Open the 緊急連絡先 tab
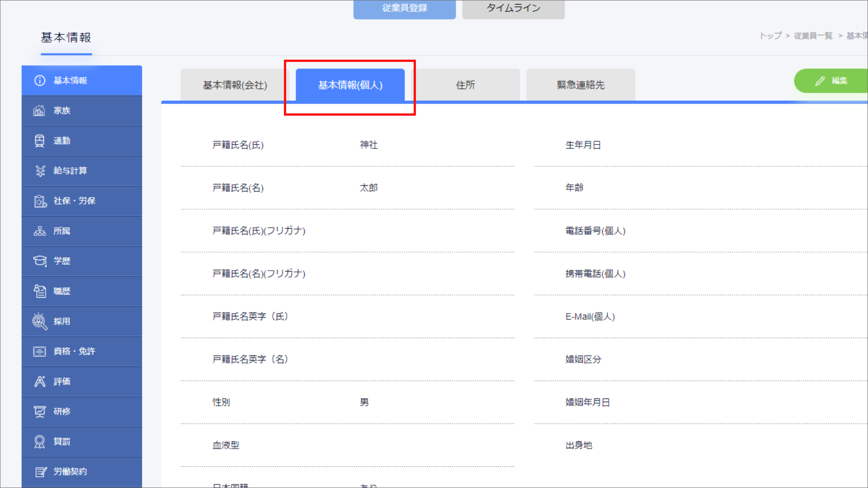The image size is (868, 488). pyautogui.click(x=580, y=85)
